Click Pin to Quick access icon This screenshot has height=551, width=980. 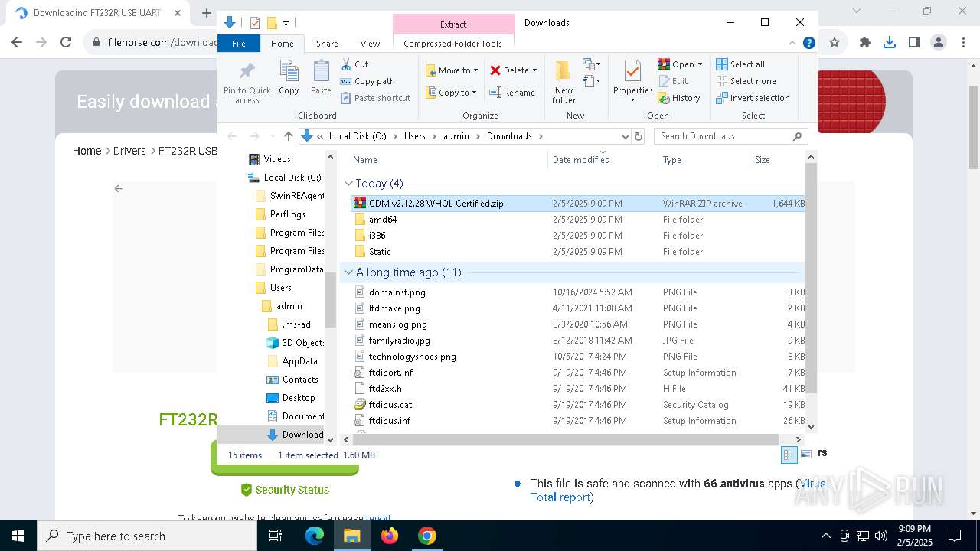pyautogui.click(x=247, y=81)
